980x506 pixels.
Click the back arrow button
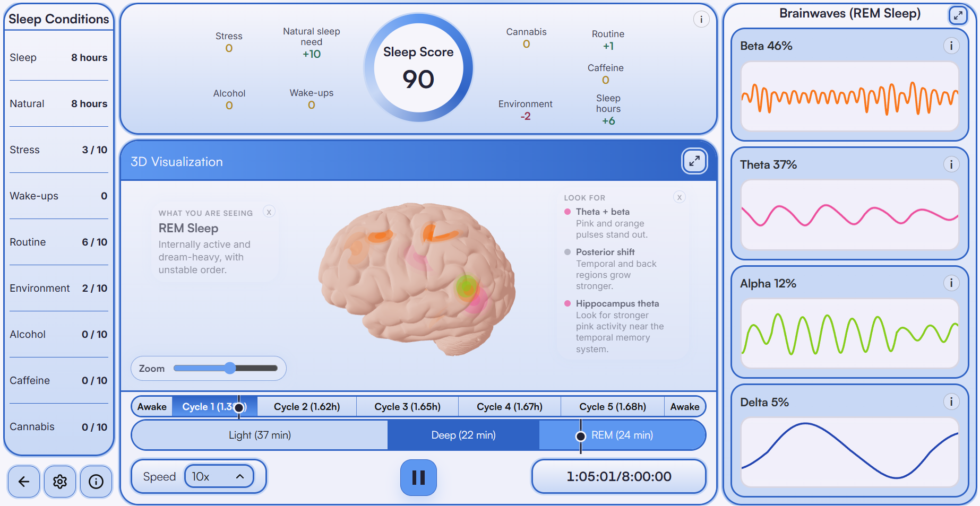click(24, 482)
